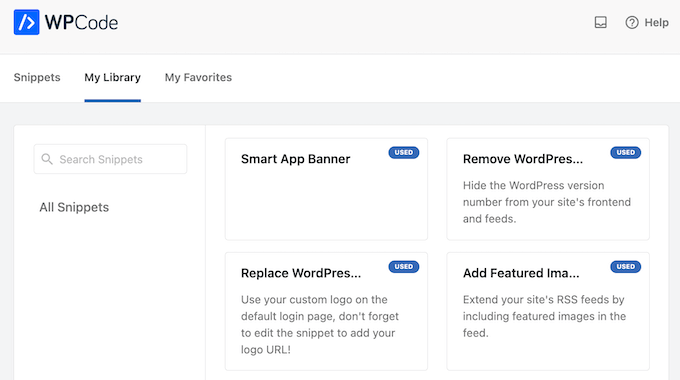Viewport: 680px width, 380px height.
Task: Click USED badge on Remove WordPres... card
Action: tap(625, 153)
